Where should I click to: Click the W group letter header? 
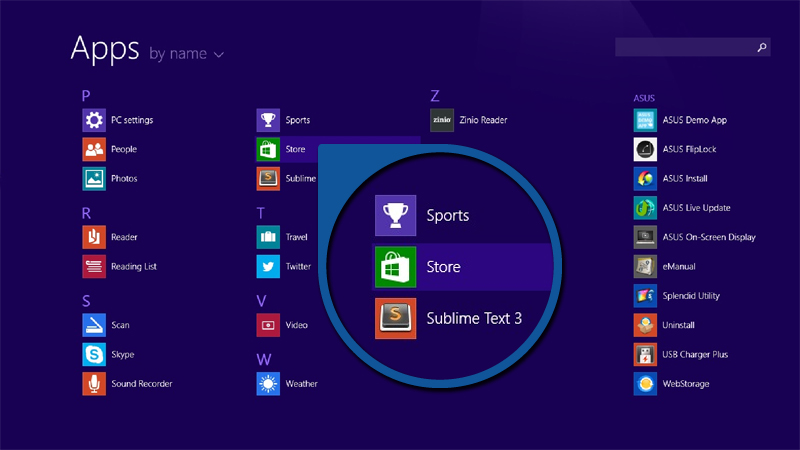point(264,360)
